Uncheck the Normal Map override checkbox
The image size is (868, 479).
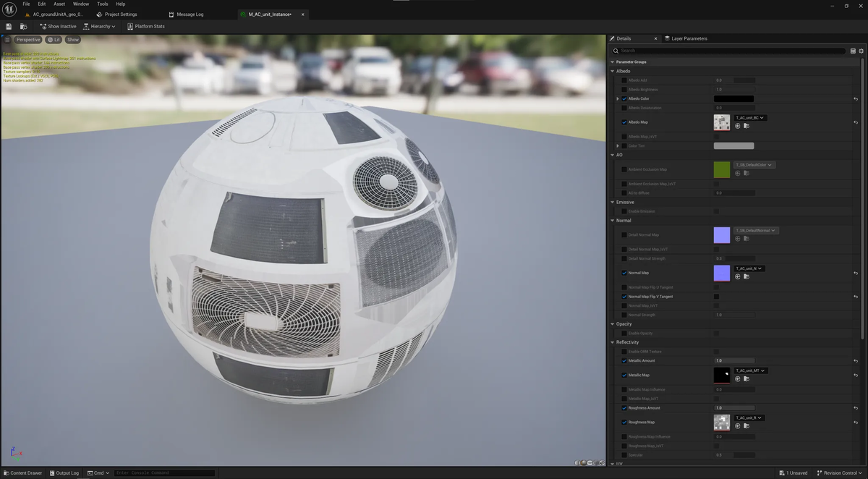624,273
